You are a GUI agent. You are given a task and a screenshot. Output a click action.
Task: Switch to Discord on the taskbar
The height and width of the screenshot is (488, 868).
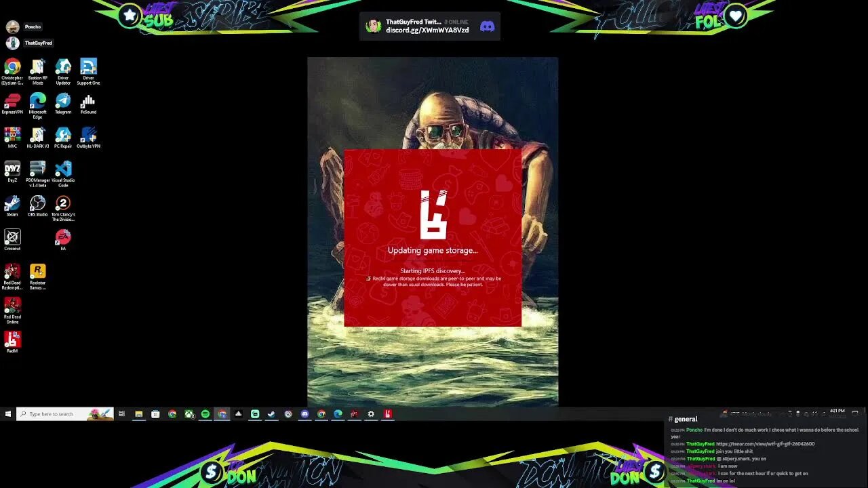(305, 414)
